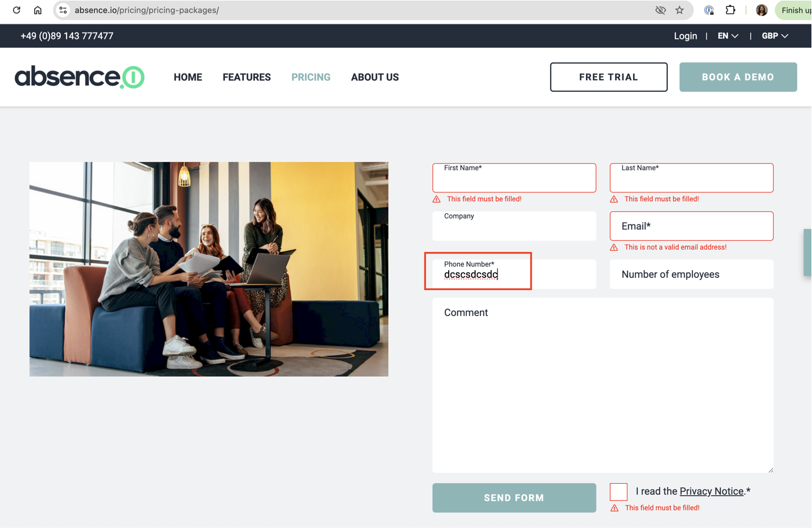Open the Privacy Notice link

711,492
